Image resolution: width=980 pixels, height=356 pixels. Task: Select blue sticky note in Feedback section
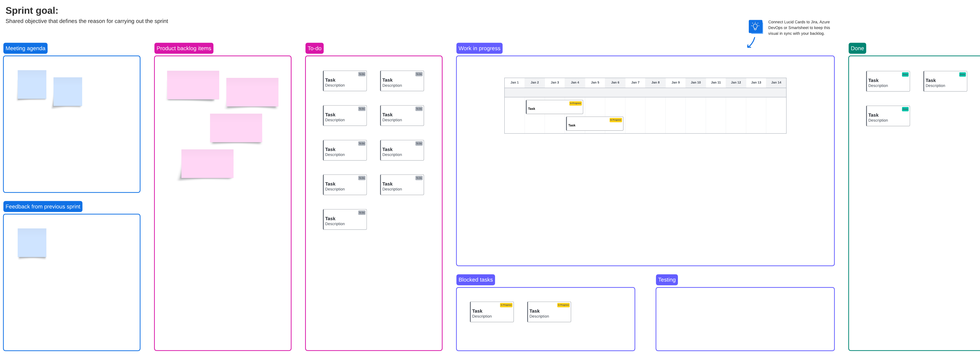[32, 243]
